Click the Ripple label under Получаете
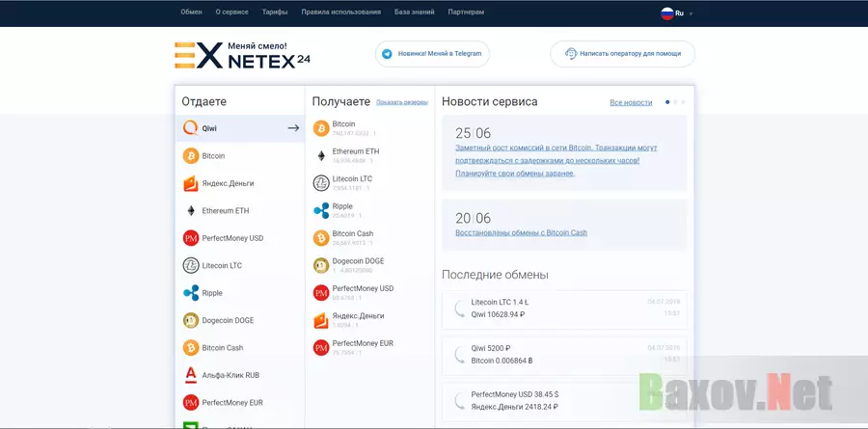868x429 pixels. click(342, 206)
